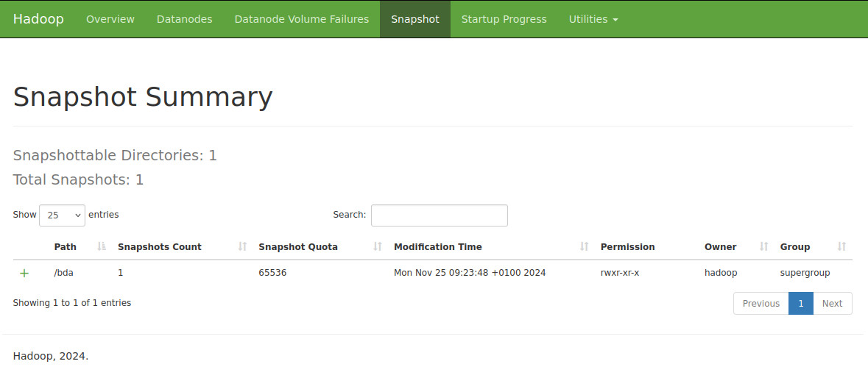Select the Snapshot tab

[415, 19]
